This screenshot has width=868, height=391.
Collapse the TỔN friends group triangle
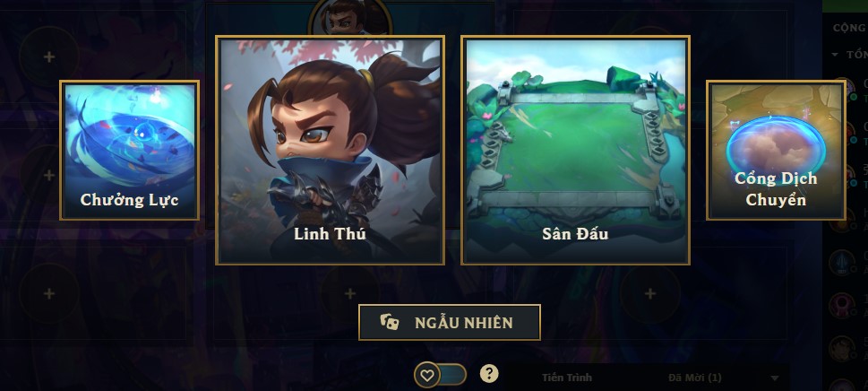pos(836,55)
